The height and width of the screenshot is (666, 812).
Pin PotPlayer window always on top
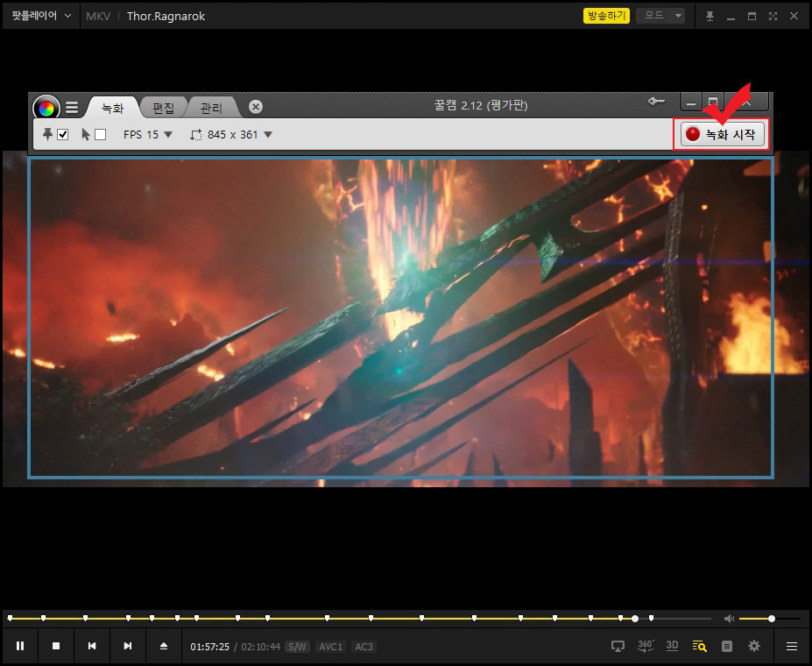tap(710, 16)
